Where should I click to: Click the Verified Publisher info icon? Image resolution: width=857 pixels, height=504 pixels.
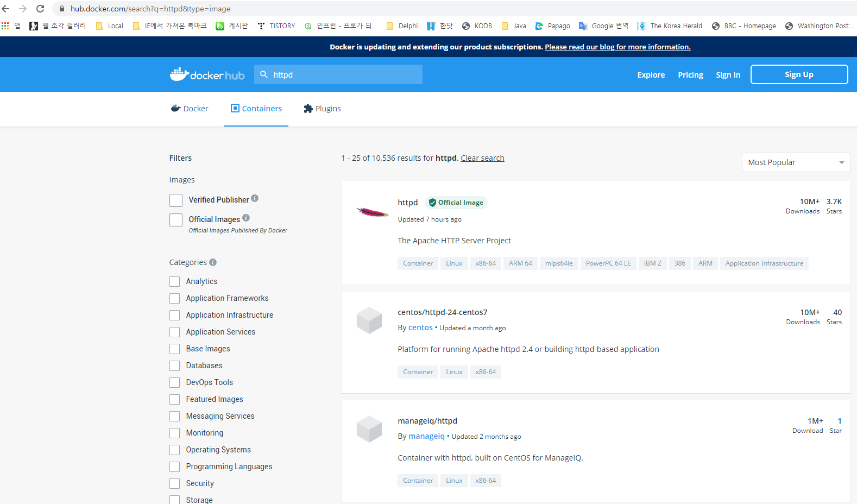(255, 198)
